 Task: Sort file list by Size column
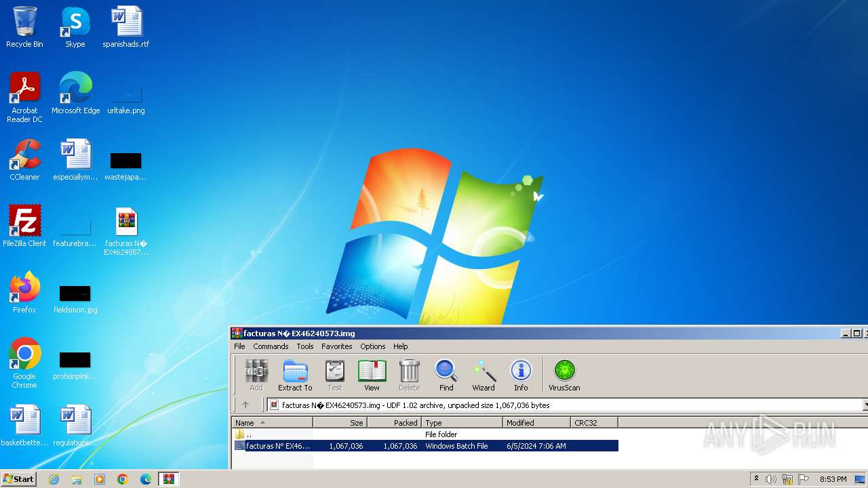pos(340,422)
